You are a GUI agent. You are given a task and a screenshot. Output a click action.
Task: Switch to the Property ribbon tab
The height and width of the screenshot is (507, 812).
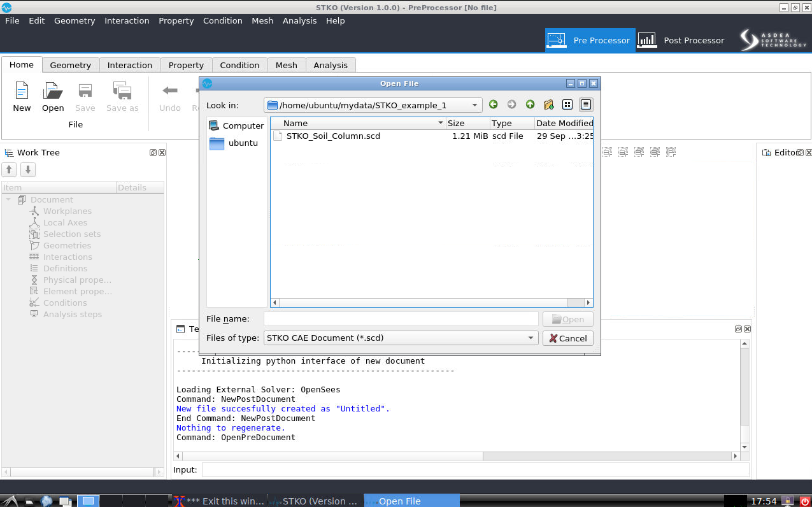coord(186,65)
